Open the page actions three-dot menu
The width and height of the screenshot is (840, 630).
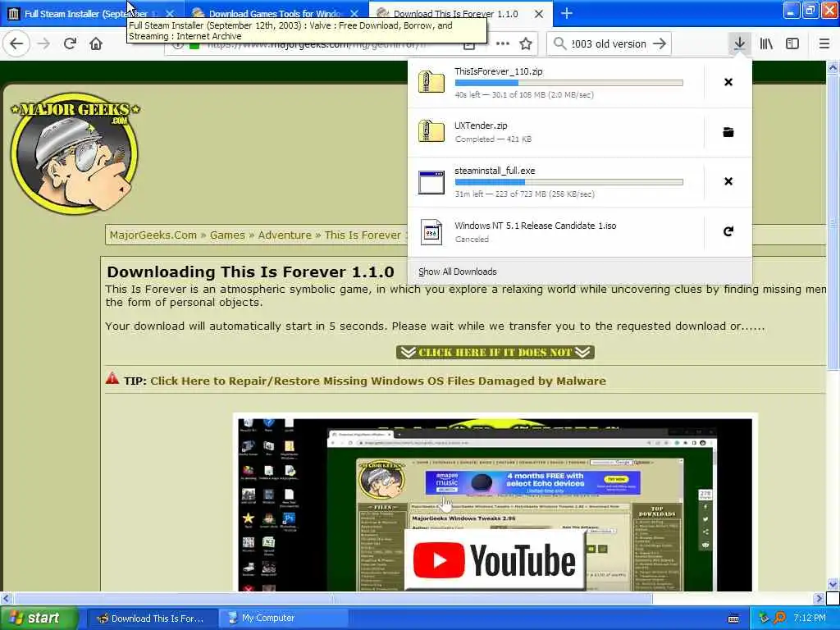coord(503,43)
